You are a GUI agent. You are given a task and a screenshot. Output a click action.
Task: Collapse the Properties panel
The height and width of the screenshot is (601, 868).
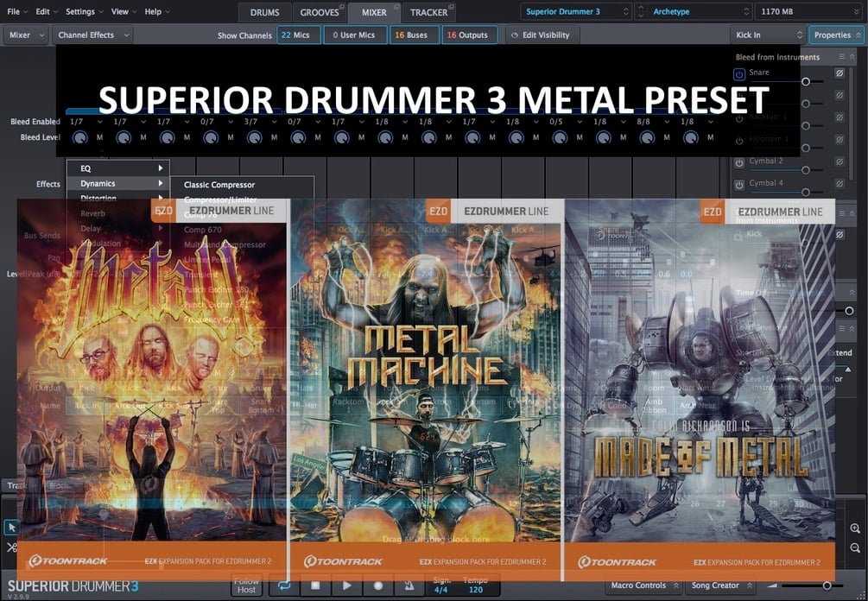pos(836,35)
